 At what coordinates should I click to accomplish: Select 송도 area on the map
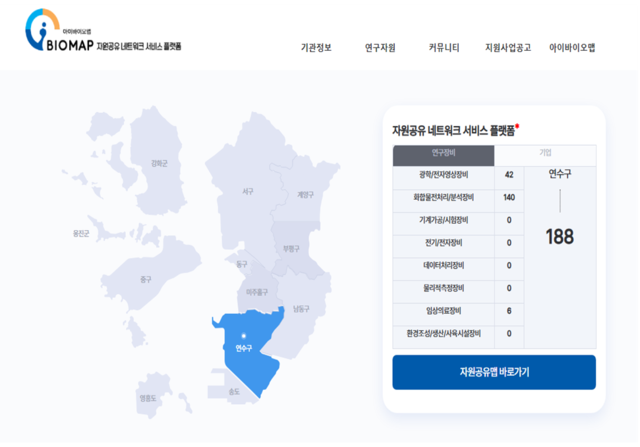(x=234, y=391)
